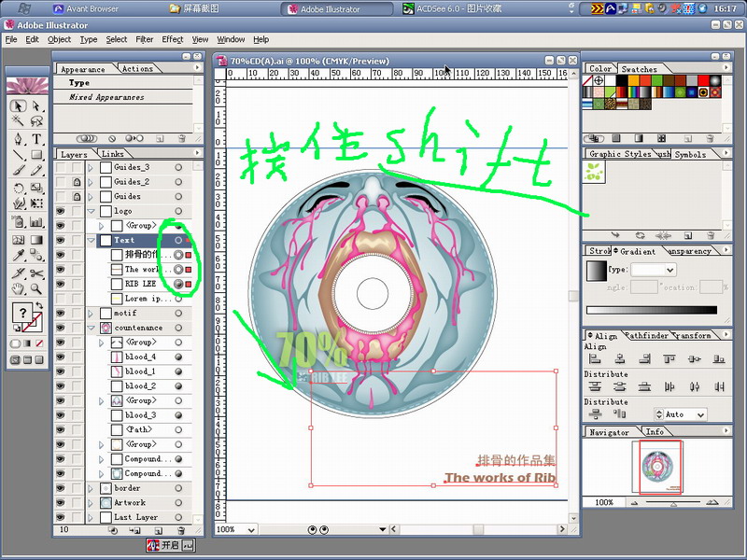Pick the Column Graph tool

(x=36, y=222)
